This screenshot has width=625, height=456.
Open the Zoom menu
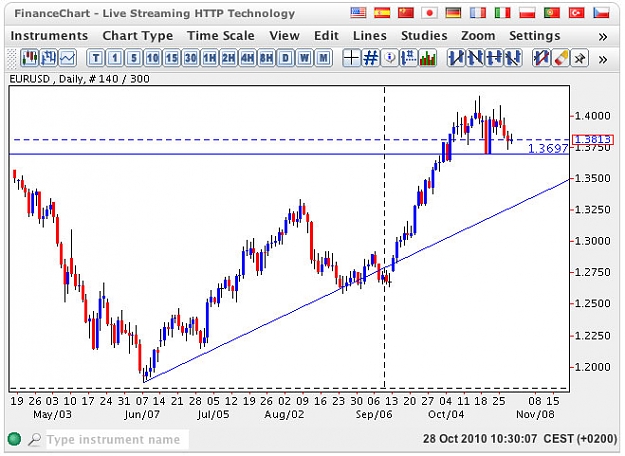click(x=478, y=36)
